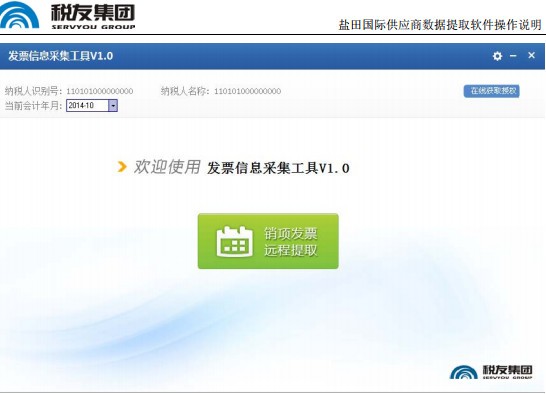The width and height of the screenshot is (546, 394).
Task: Click the 销项发票远程提取 text on green button
Action: point(290,242)
